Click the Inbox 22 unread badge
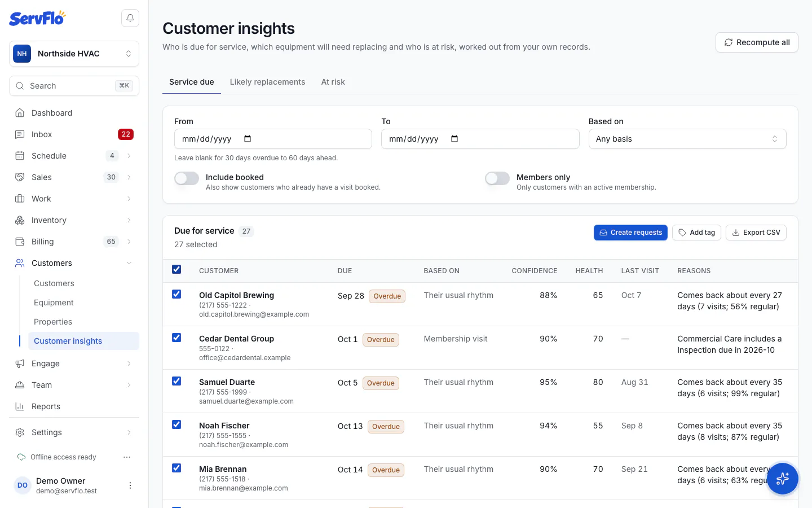This screenshot has width=812, height=508. 126,134
